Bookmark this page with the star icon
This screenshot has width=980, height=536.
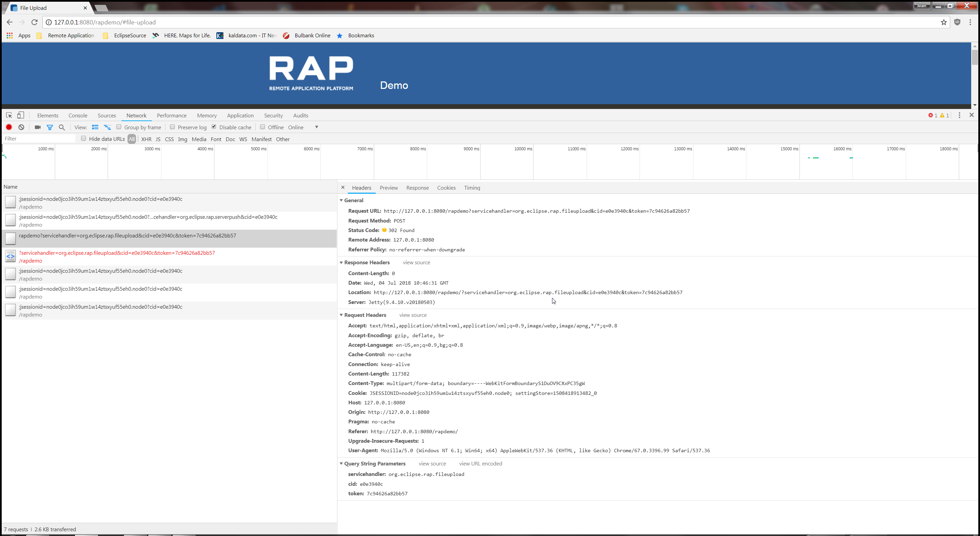943,22
